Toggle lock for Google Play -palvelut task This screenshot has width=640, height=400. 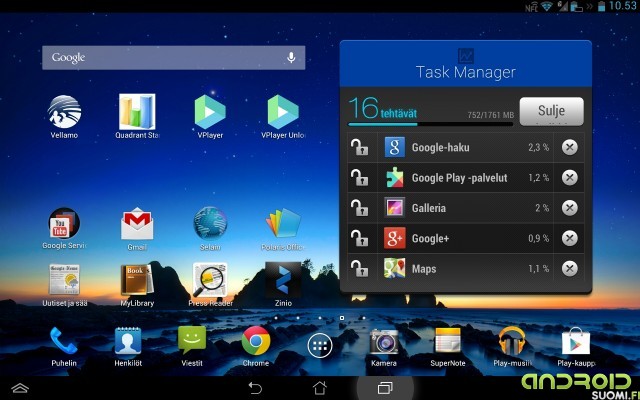tap(359, 178)
